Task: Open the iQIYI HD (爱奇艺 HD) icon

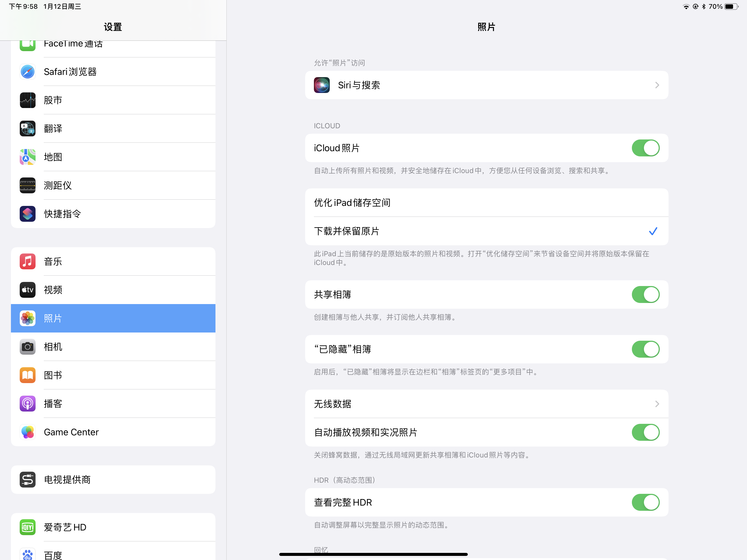Action: pyautogui.click(x=27, y=527)
